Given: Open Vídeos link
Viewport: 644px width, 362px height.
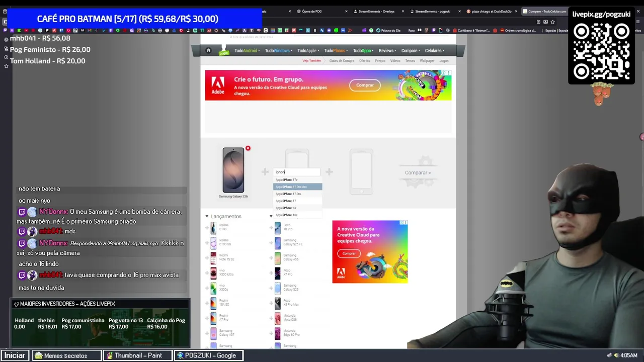Looking at the screenshot, I should coord(395,61).
